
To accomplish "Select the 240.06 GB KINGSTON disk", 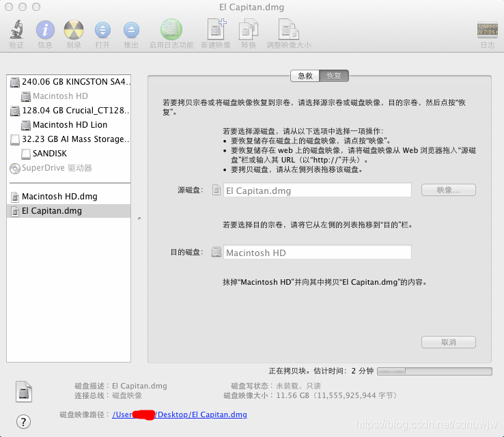I will 69,82.
